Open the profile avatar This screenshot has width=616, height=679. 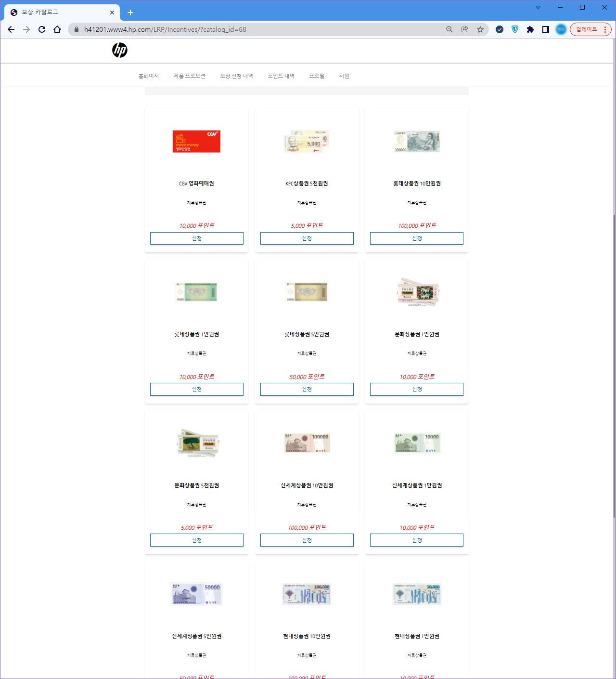click(x=561, y=29)
